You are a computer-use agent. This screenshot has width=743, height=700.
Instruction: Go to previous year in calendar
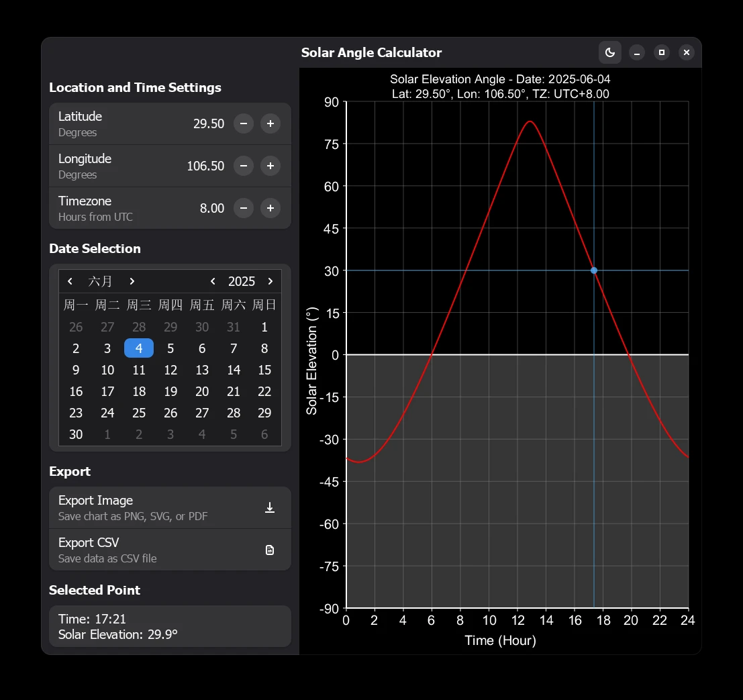point(213,281)
